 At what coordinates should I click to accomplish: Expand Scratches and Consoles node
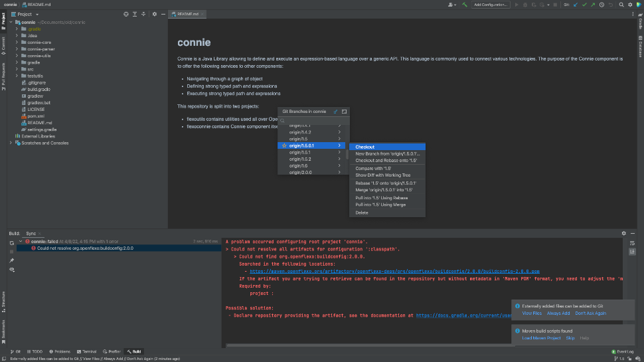pyautogui.click(x=11, y=143)
